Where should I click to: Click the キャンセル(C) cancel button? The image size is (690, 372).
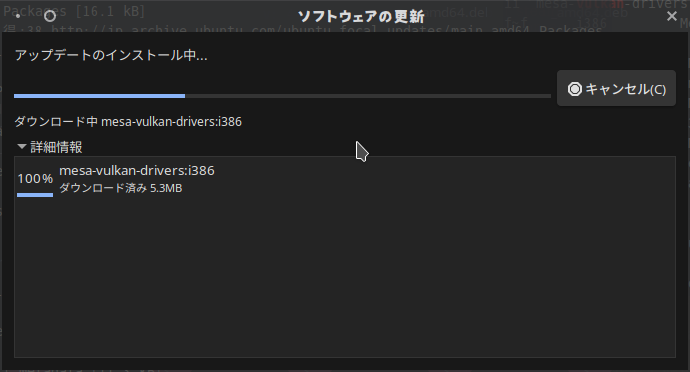click(x=616, y=88)
